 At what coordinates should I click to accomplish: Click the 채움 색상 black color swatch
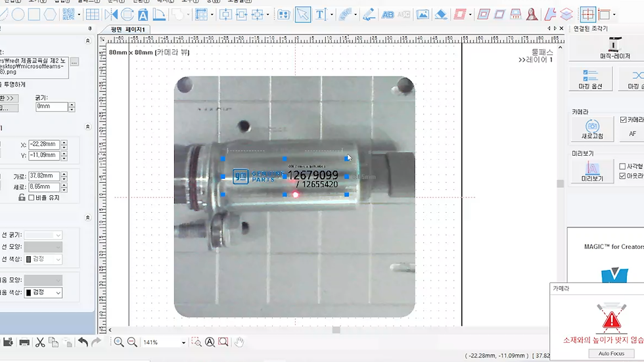28,292
